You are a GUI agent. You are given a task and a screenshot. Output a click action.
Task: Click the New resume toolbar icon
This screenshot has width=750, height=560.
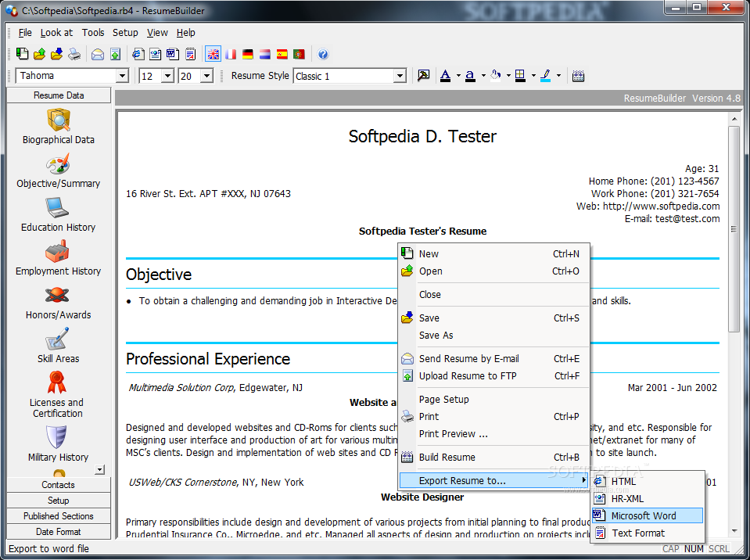click(22, 54)
